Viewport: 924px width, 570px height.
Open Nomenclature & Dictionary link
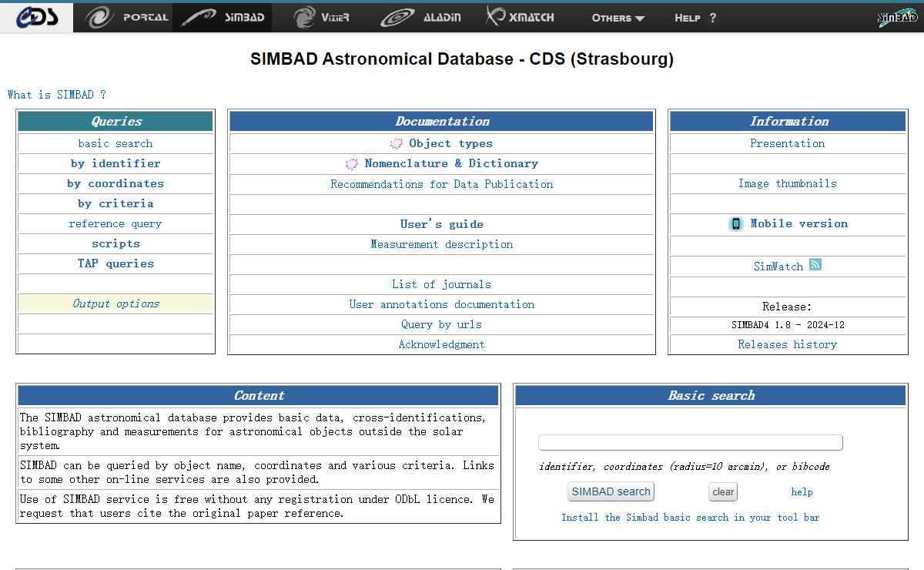(x=451, y=163)
